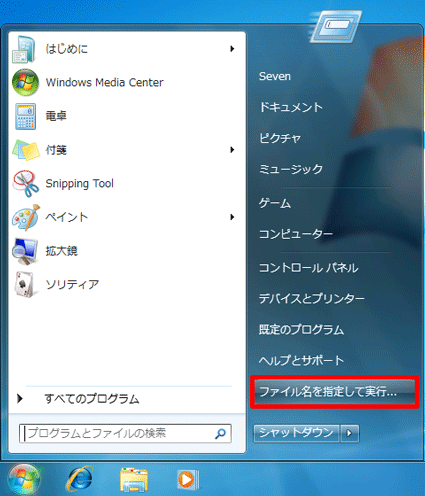The image size is (425, 496).
Task: Launch Snipping Tool scissors icon
Action: coord(25,183)
